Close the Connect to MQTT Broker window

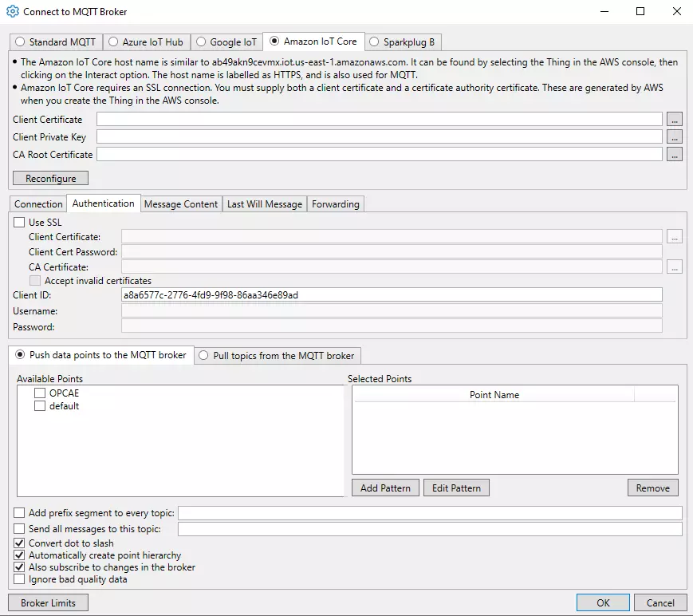676,11
